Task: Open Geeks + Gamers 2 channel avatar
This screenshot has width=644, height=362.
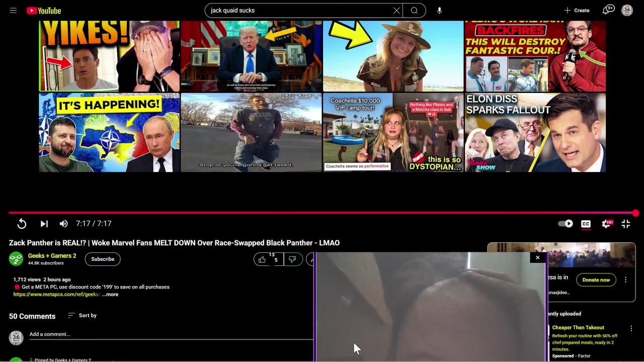Action: pyautogui.click(x=16, y=259)
